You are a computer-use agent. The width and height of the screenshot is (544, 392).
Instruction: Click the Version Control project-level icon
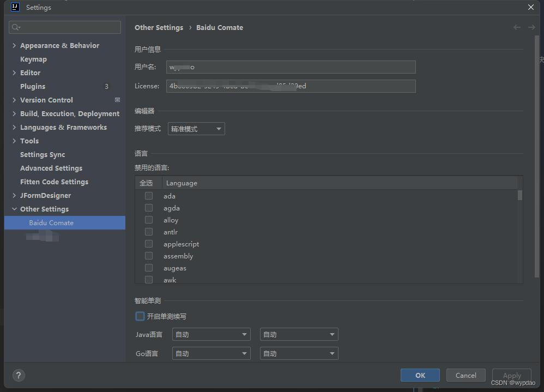tap(117, 100)
